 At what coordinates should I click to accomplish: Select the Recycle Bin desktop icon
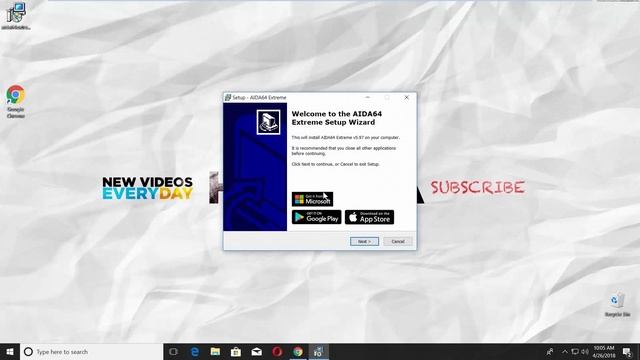click(x=617, y=305)
